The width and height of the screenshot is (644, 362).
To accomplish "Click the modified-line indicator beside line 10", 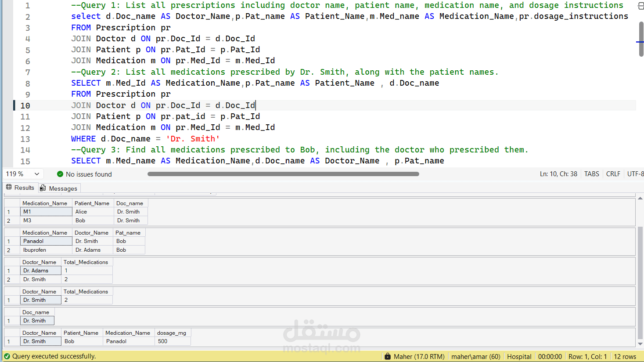I will [x=14, y=105].
